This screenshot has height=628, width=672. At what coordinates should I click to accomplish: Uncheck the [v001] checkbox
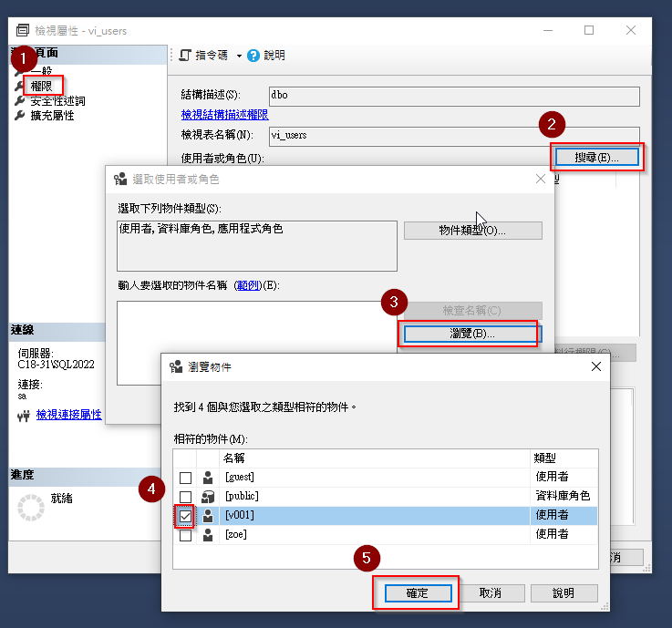coord(185,516)
